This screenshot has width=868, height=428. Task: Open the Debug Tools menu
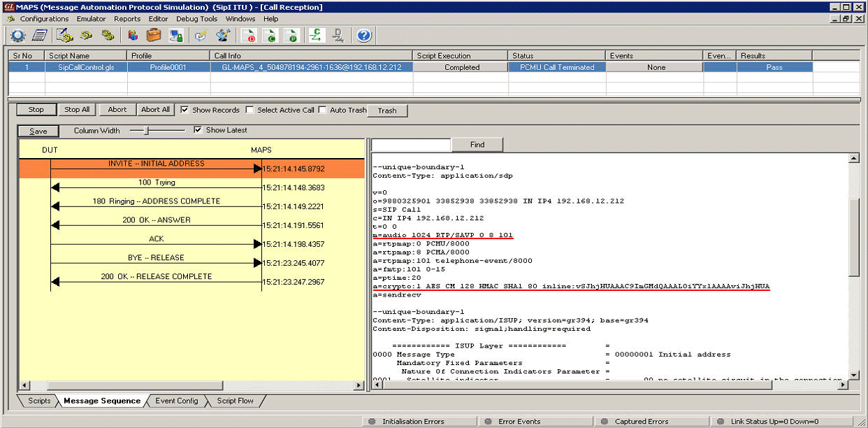(196, 19)
